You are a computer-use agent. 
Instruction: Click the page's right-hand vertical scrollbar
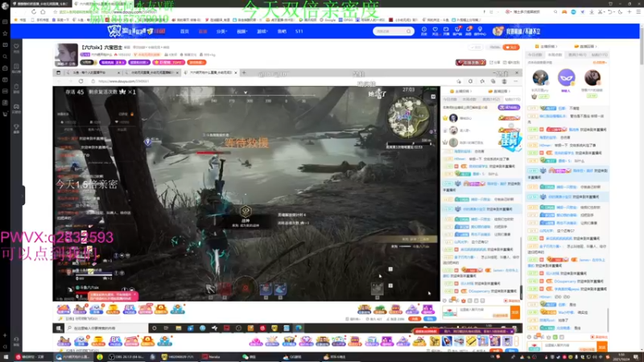click(x=642, y=45)
